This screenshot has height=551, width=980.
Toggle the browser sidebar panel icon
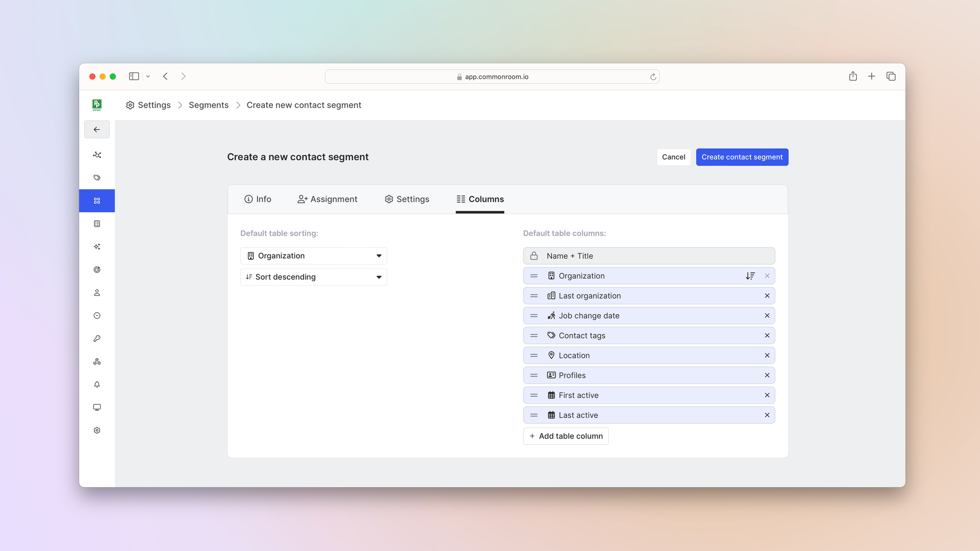134,77
